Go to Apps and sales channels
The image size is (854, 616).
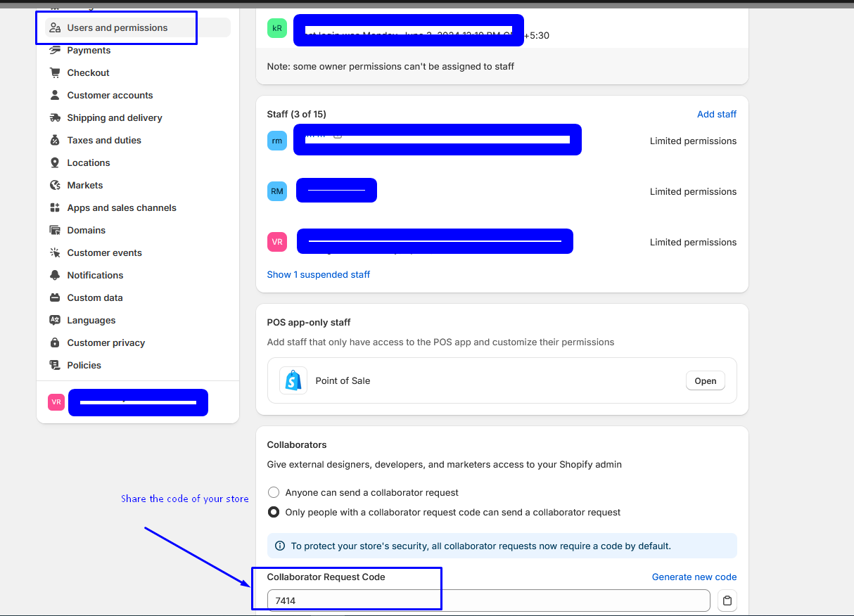[x=121, y=208]
